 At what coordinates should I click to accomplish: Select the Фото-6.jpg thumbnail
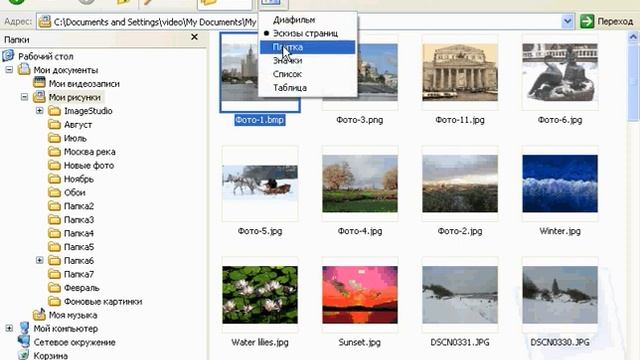[560, 72]
